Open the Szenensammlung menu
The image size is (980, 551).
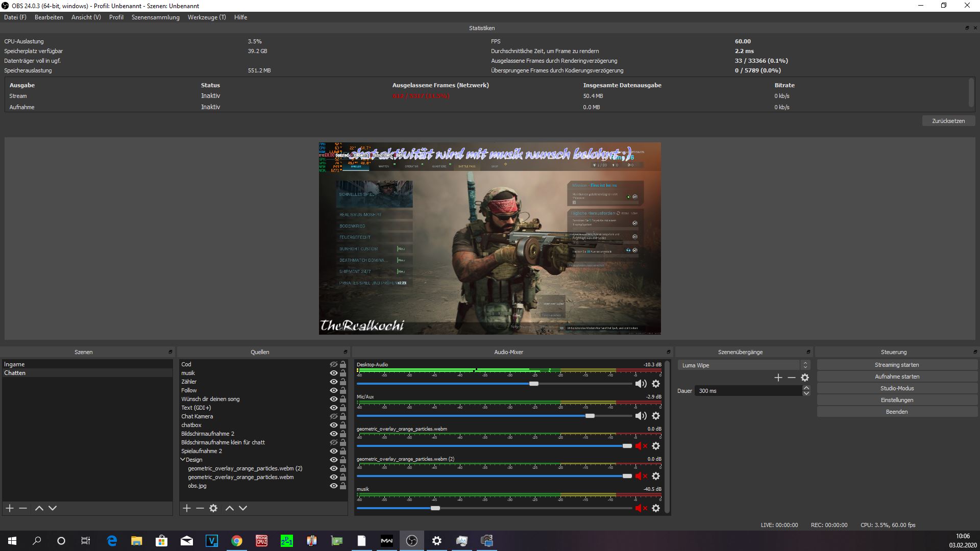pos(155,17)
